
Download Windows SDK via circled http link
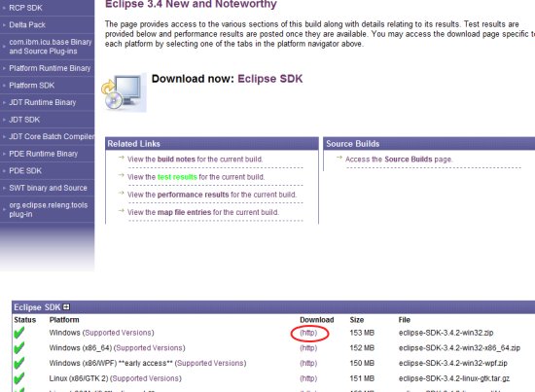308,333
